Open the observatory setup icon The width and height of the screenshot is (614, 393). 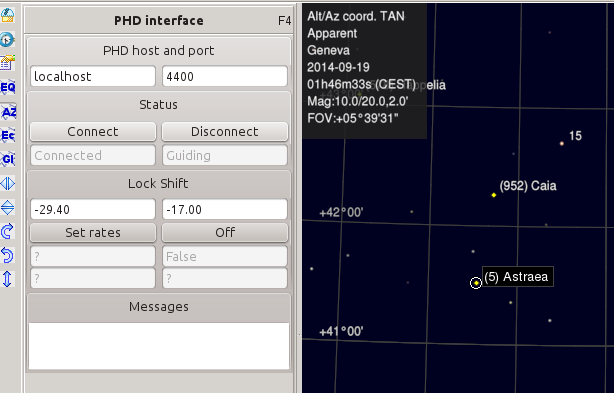click(7, 15)
